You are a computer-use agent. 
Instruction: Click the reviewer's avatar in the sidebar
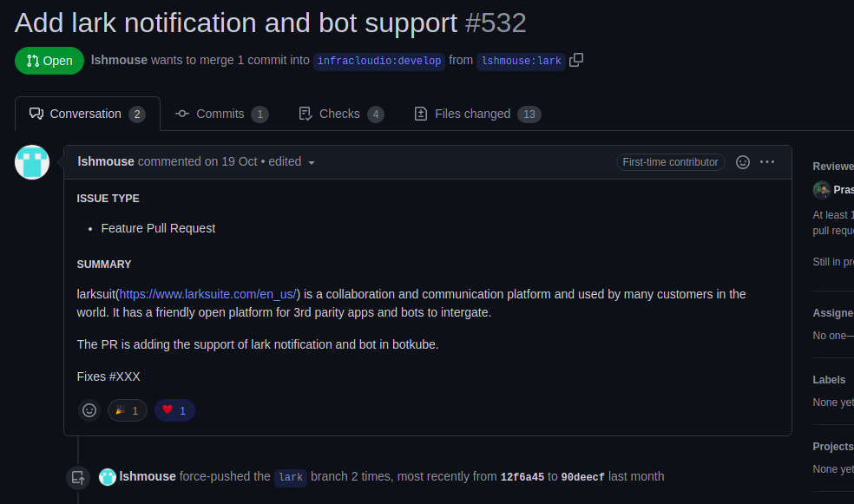pyautogui.click(x=821, y=190)
